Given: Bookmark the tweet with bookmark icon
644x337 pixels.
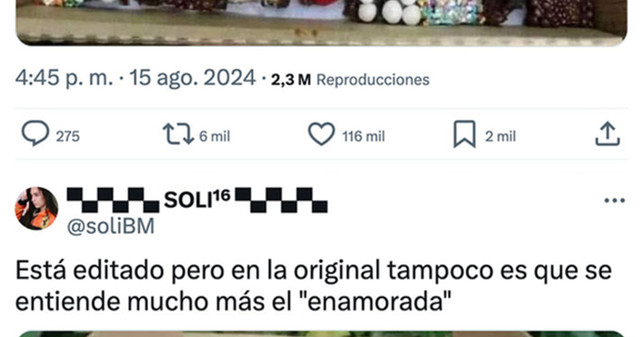Looking at the screenshot, I should point(465,134).
